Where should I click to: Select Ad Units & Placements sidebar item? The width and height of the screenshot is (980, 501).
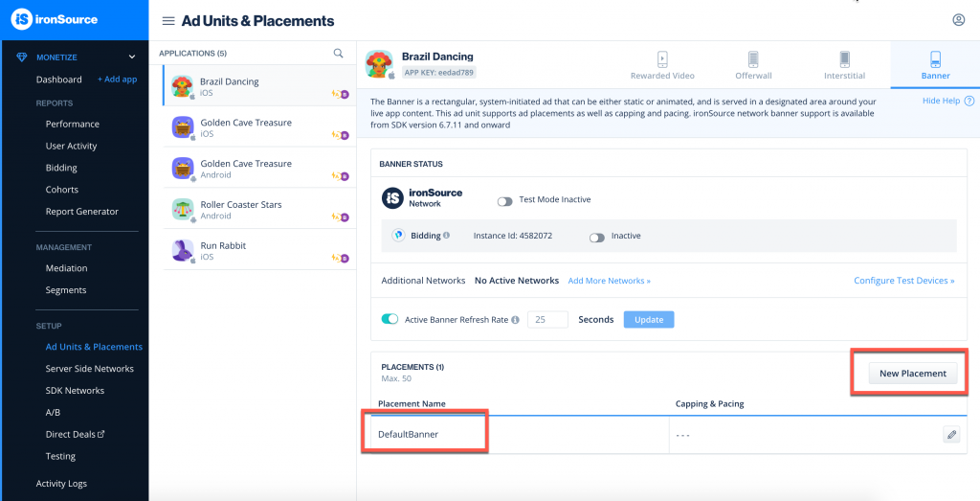94,347
